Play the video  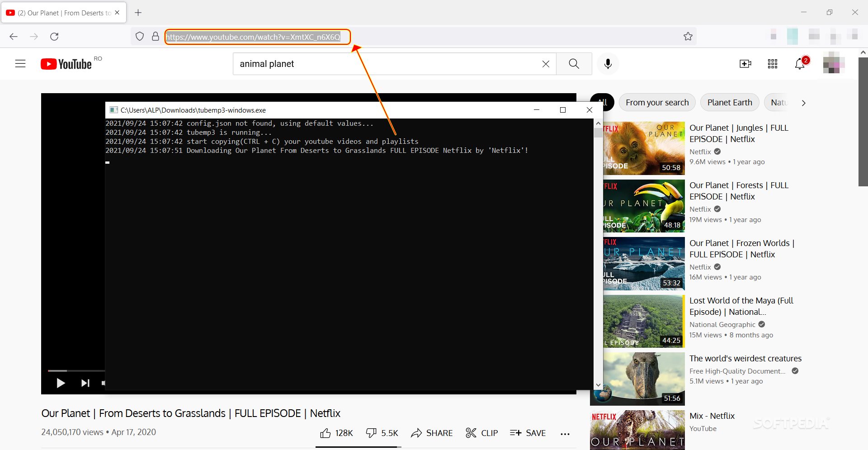tap(61, 383)
